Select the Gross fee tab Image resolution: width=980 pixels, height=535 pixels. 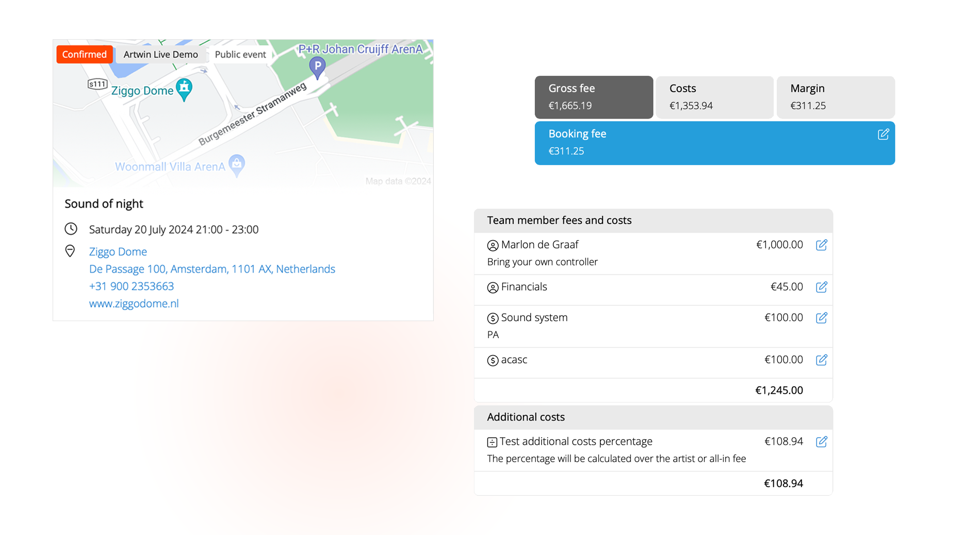pyautogui.click(x=594, y=97)
